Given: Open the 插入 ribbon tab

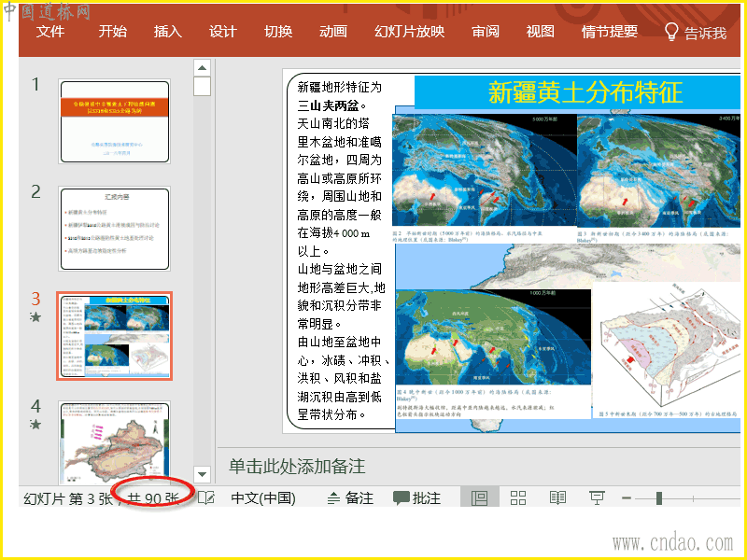Looking at the screenshot, I should (x=168, y=32).
